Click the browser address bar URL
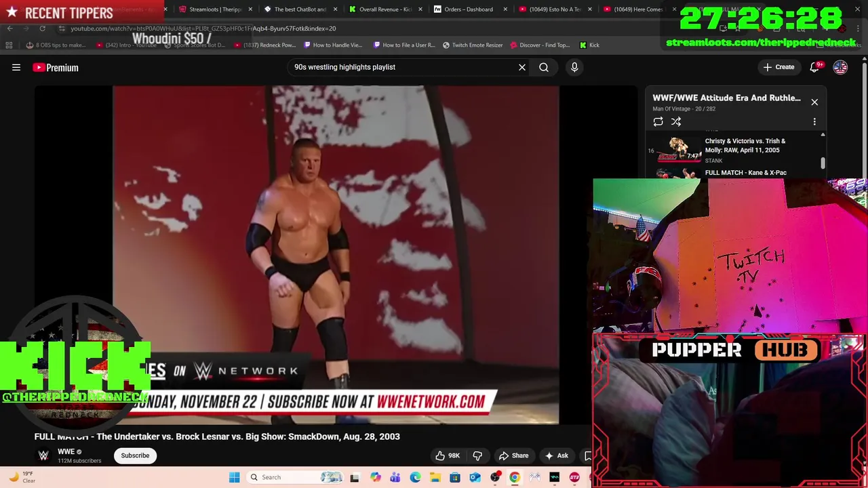 pyautogui.click(x=203, y=28)
